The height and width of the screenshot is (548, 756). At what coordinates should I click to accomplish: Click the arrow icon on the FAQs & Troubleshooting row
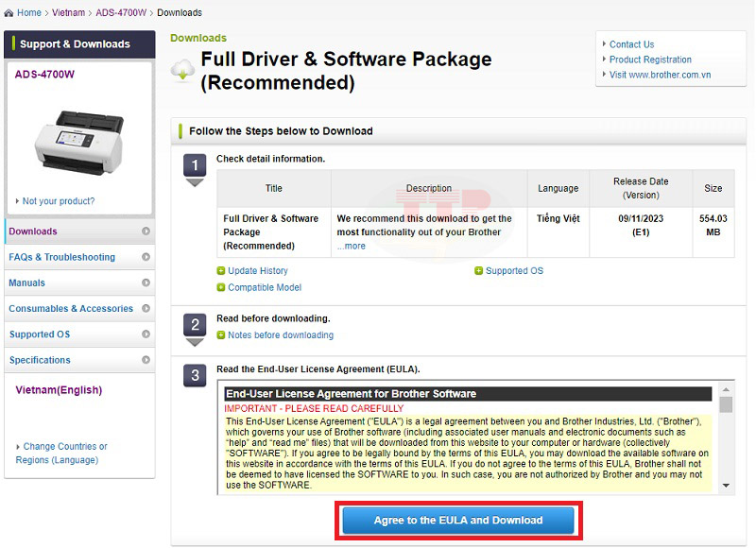point(146,257)
